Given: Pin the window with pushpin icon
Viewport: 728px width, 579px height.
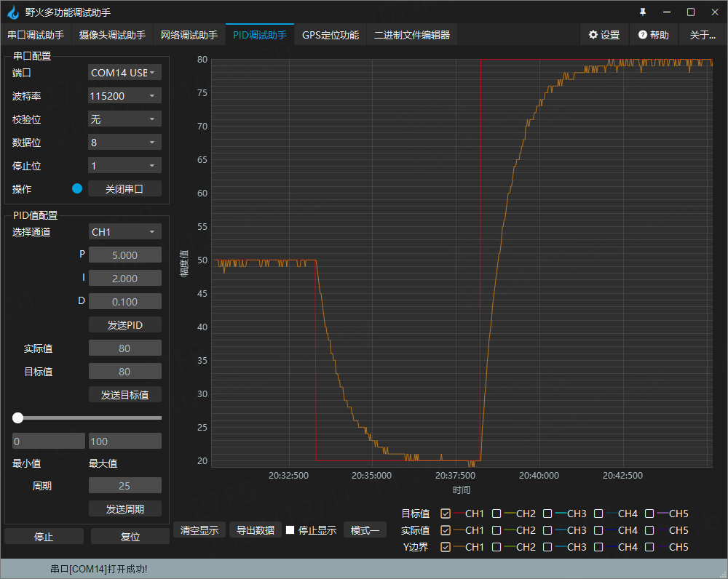Looking at the screenshot, I should point(643,12).
